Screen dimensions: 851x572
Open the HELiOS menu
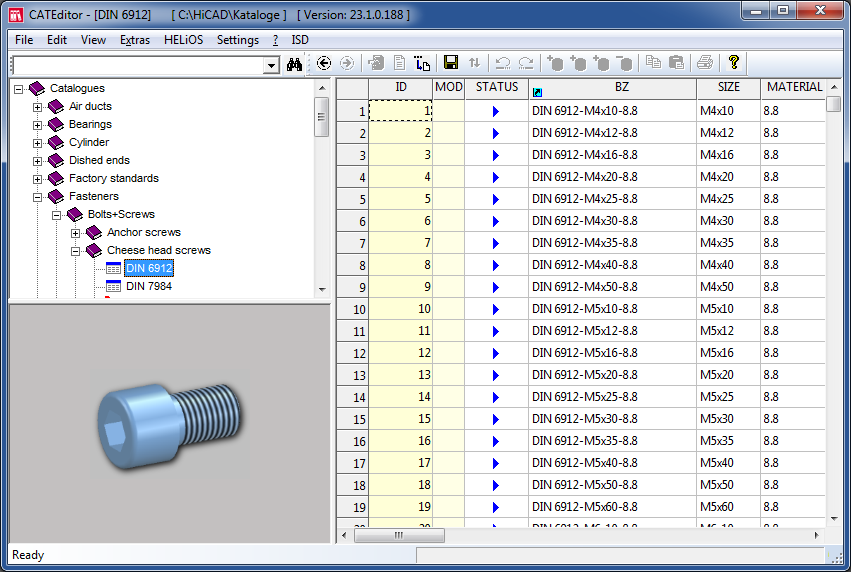(183, 40)
